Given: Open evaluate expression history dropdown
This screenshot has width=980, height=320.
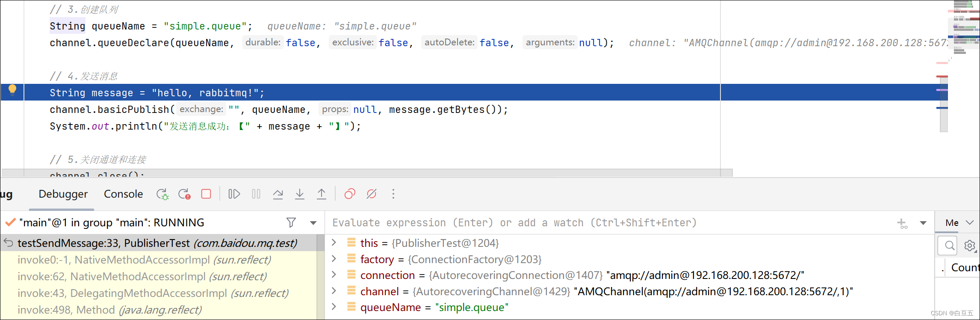Looking at the screenshot, I should (923, 223).
